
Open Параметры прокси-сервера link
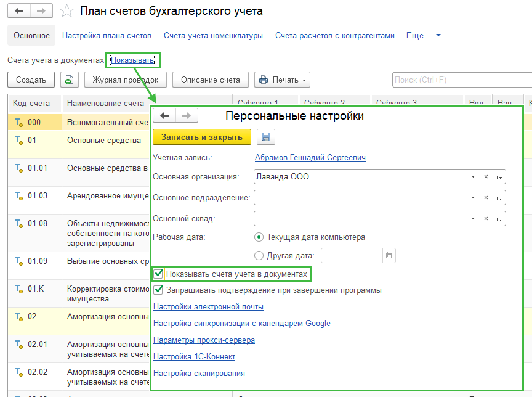[204, 340]
